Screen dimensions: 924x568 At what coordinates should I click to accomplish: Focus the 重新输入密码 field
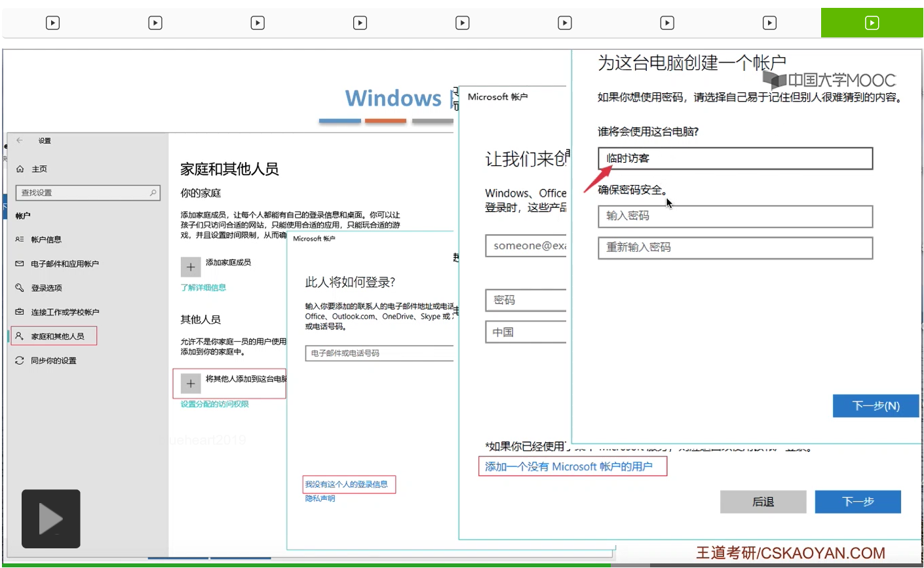735,247
